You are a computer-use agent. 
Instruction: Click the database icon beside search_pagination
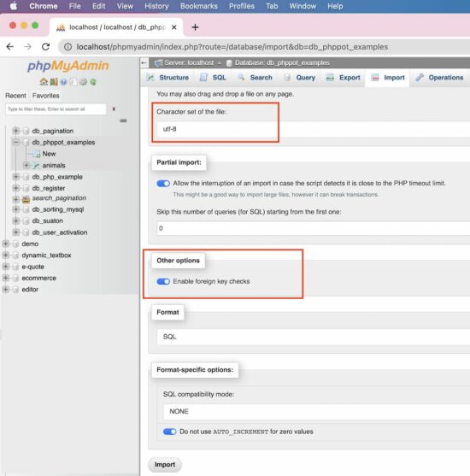26,199
